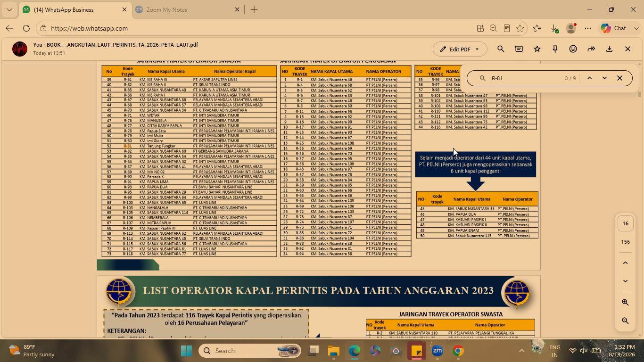Jump to next R-81 search match

click(604, 78)
